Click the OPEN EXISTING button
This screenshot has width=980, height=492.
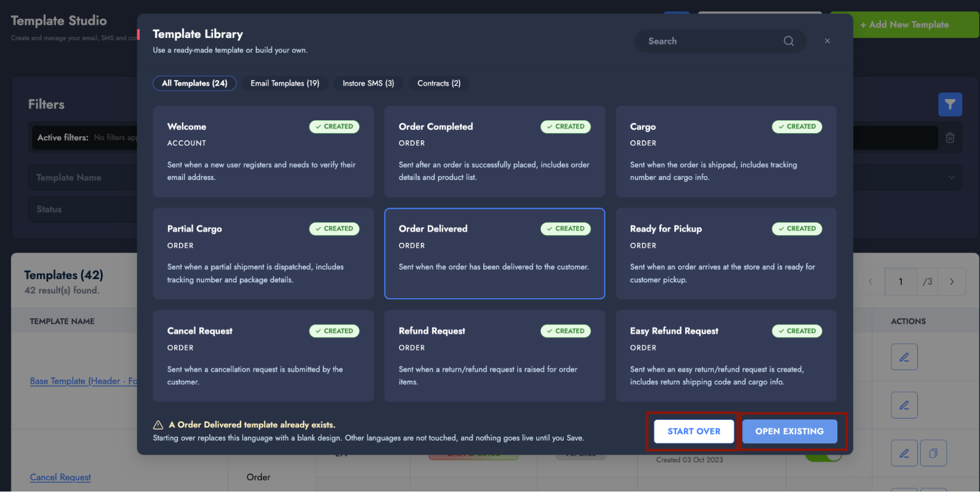pos(789,431)
